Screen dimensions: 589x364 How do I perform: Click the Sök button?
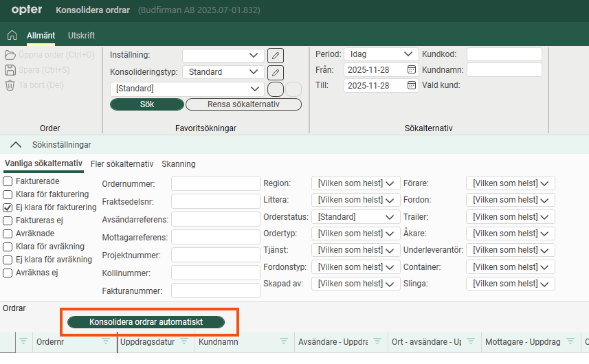[x=147, y=104]
